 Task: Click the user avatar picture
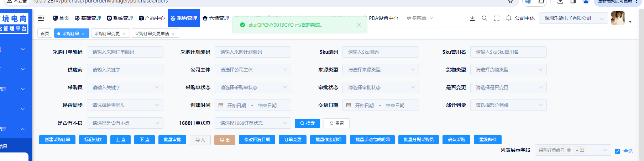pos(618,18)
